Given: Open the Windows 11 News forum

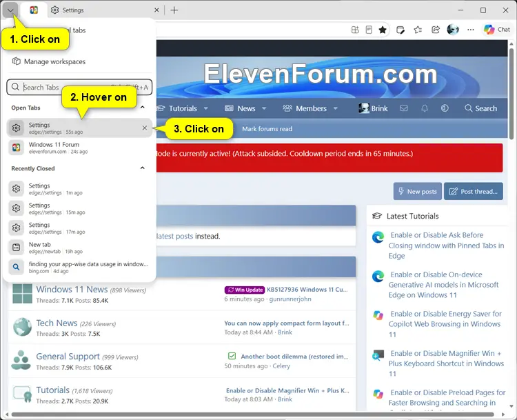Looking at the screenshot, I should click(72, 290).
